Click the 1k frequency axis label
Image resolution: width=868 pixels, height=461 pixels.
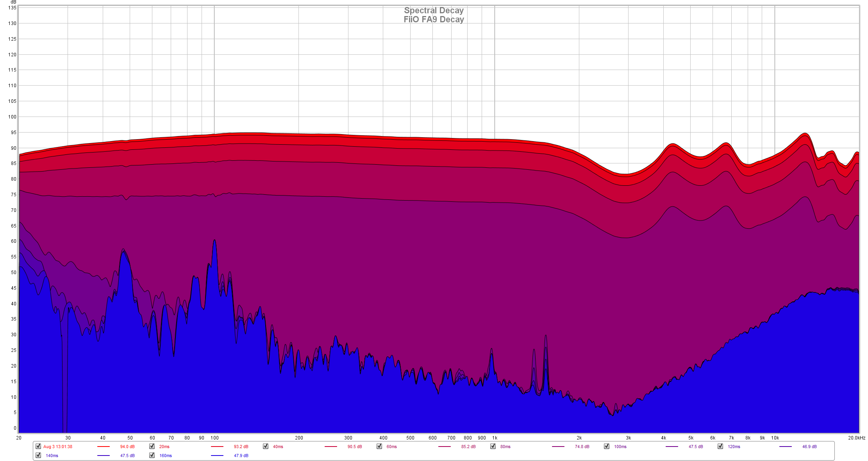coord(495,438)
